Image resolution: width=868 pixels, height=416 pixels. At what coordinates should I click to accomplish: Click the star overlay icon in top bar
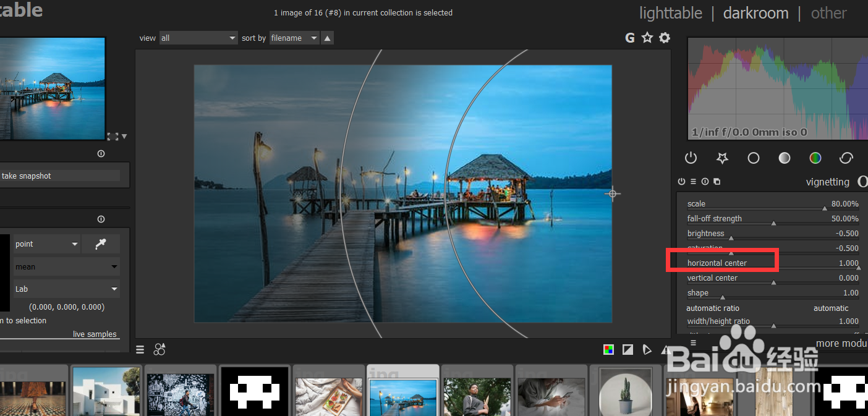coord(647,38)
